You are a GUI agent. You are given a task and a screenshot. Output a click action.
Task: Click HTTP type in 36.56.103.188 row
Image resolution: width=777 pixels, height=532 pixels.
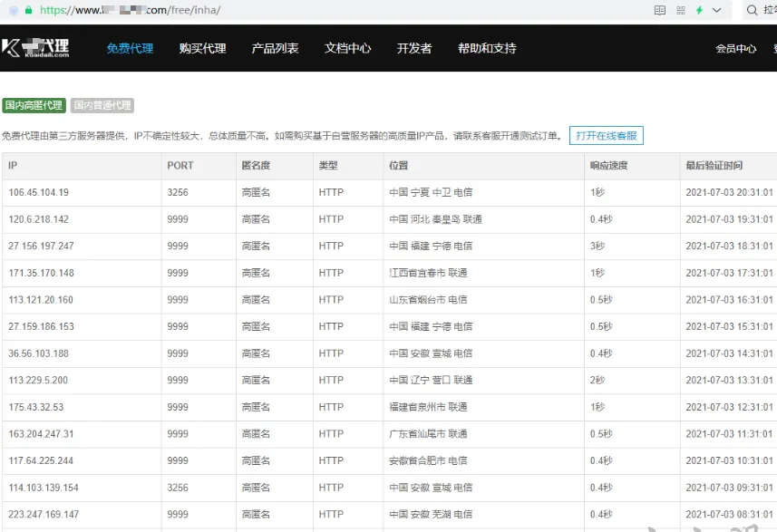[x=331, y=353]
